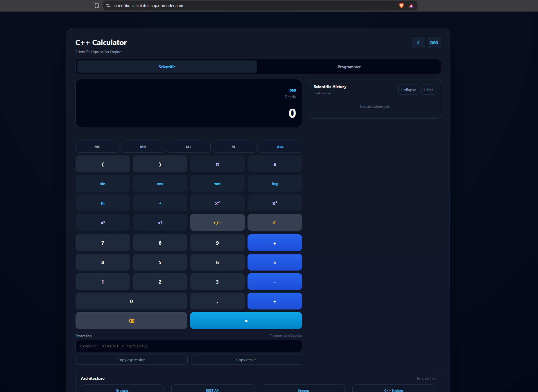Select the tan function key
This screenshot has height=392, width=538.
coord(217,184)
